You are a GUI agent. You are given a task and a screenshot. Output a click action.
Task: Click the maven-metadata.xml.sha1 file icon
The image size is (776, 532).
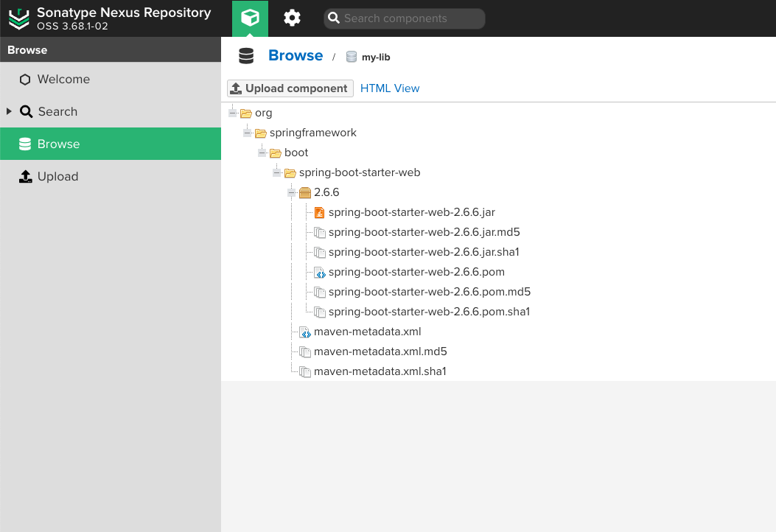[305, 371]
